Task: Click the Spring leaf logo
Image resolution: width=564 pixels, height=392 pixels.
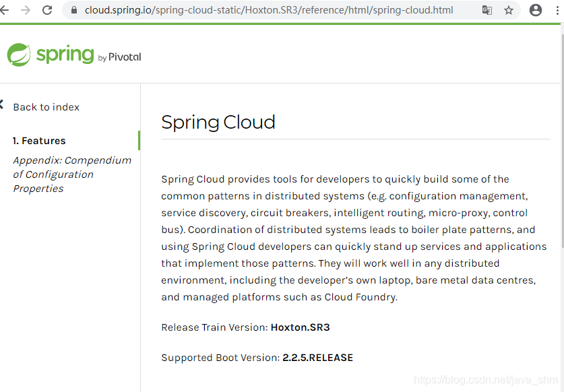Action: point(19,55)
